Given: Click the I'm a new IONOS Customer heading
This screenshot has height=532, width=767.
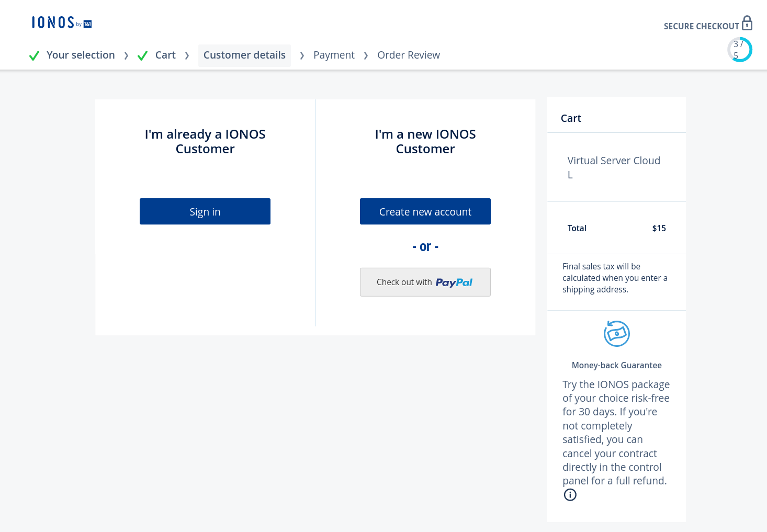Looking at the screenshot, I should [425, 142].
